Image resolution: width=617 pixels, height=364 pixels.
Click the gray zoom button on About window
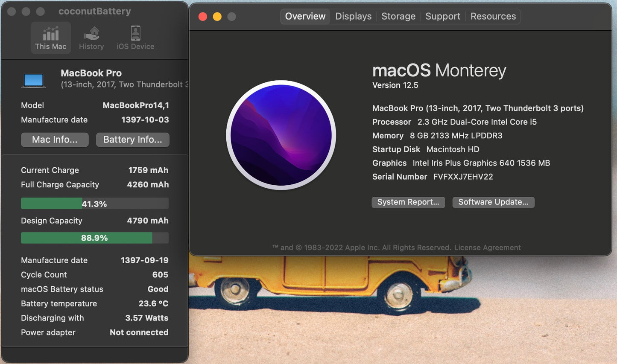click(x=231, y=16)
